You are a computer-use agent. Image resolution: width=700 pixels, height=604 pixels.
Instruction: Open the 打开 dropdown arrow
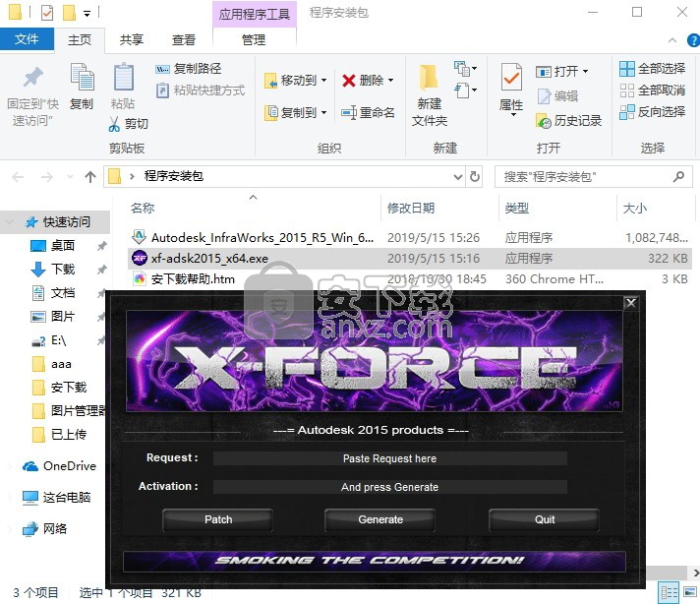pyautogui.click(x=585, y=72)
